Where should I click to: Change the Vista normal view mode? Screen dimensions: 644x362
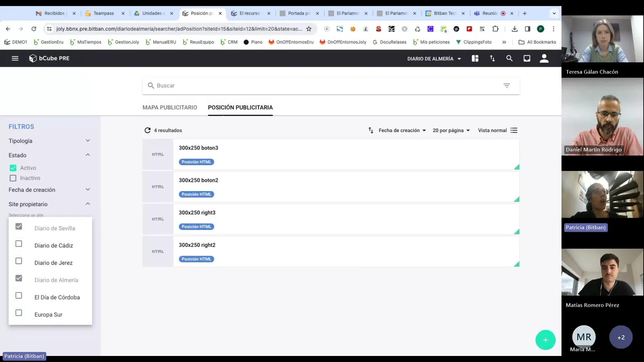(497, 130)
